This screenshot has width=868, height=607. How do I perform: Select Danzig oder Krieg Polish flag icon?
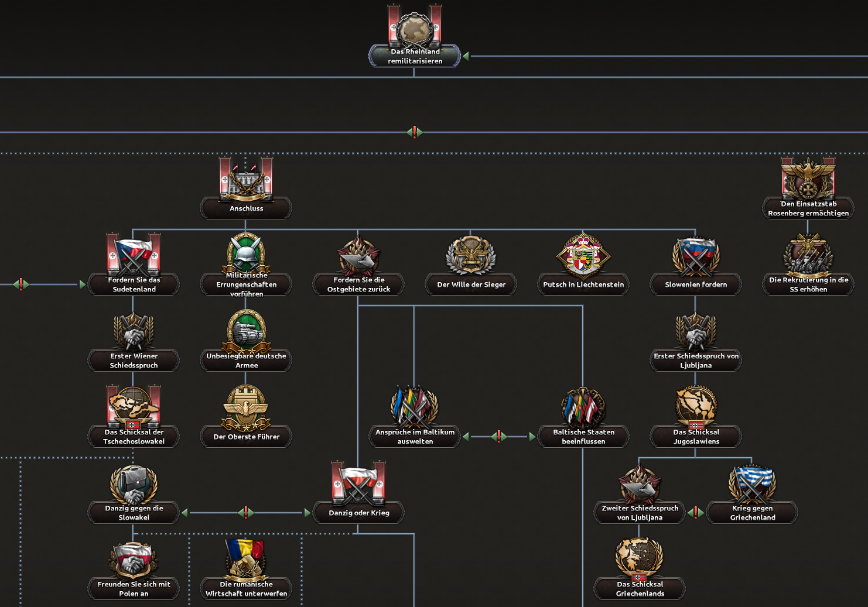click(358, 483)
